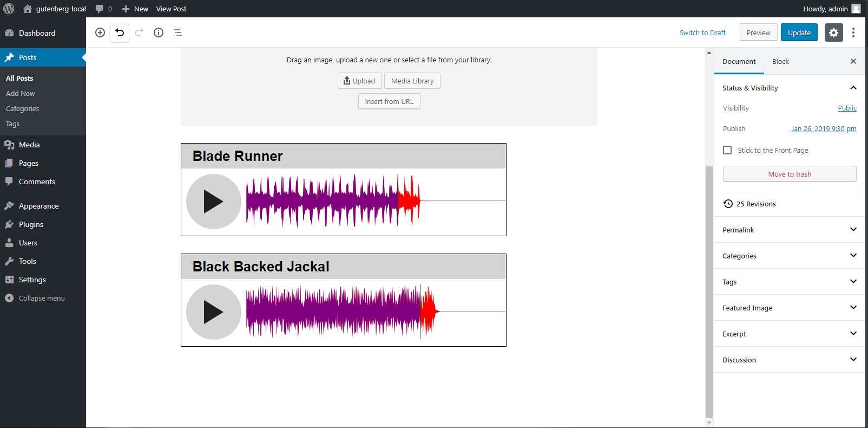The width and height of the screenshot is (868, 428).
Task: Click Switch to Draft link
Action: pyautogui.click(x=702, y=33)
